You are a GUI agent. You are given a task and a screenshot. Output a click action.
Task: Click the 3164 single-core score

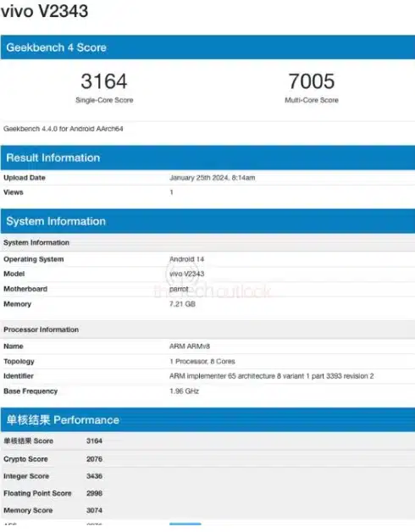coord(104,81)
